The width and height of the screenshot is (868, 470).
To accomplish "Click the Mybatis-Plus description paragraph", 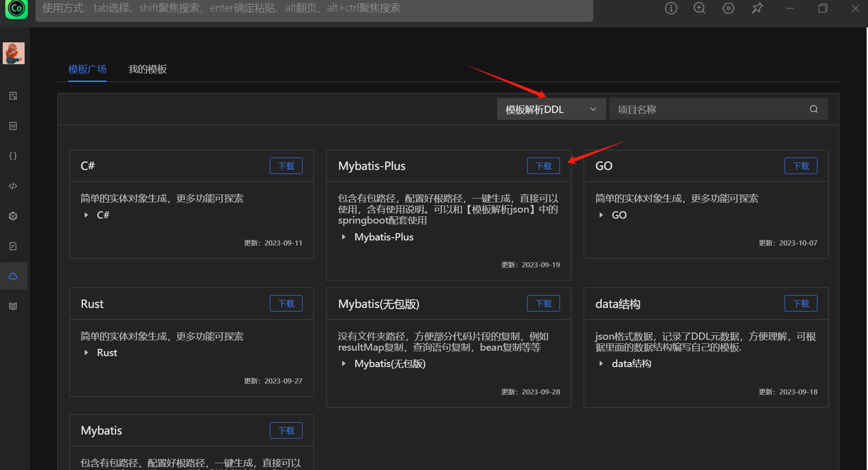I will pyautogui.click(x=448, y=209).
